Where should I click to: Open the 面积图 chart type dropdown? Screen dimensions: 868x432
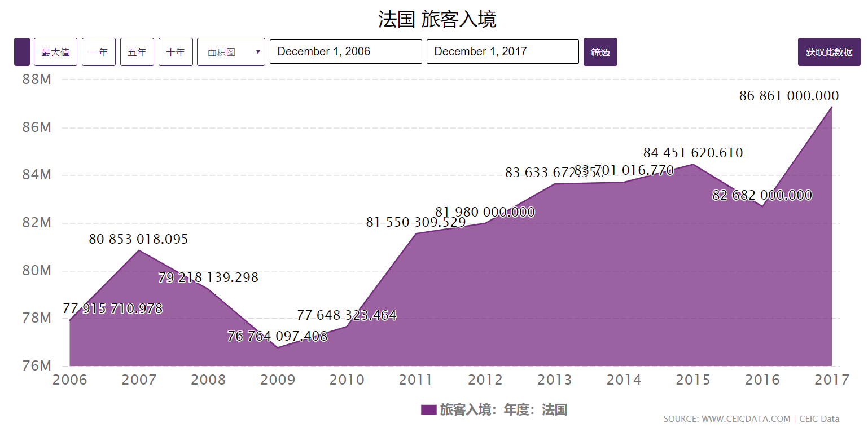pos(231,52)
